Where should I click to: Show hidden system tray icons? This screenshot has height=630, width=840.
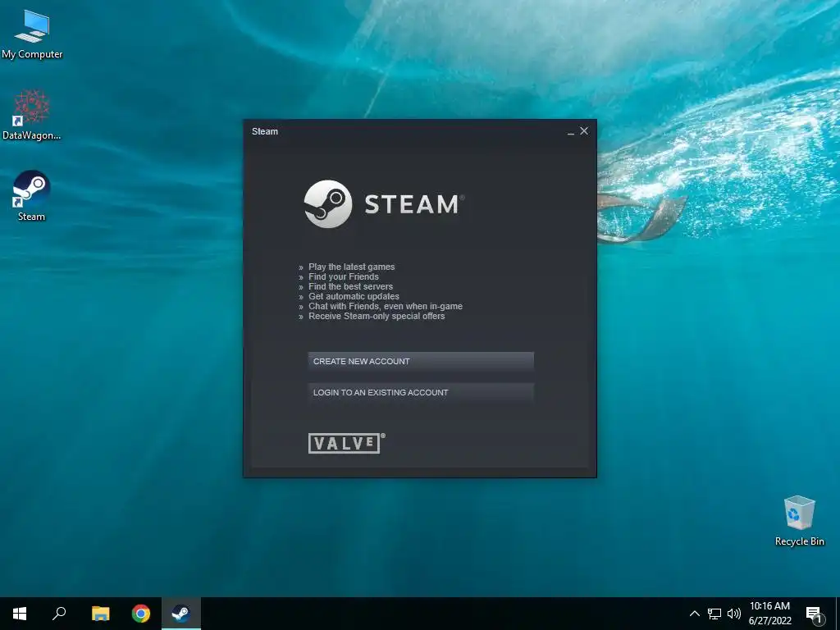coord(694,614)
